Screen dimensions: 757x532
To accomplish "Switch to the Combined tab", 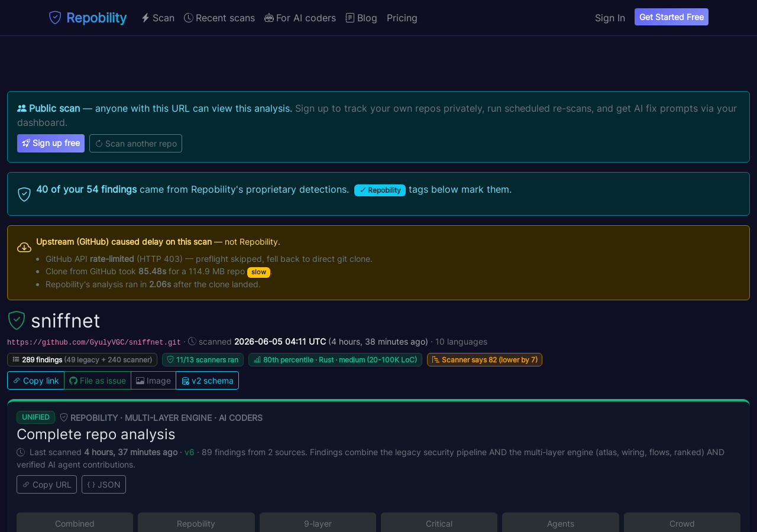I will tap(75, 523).
